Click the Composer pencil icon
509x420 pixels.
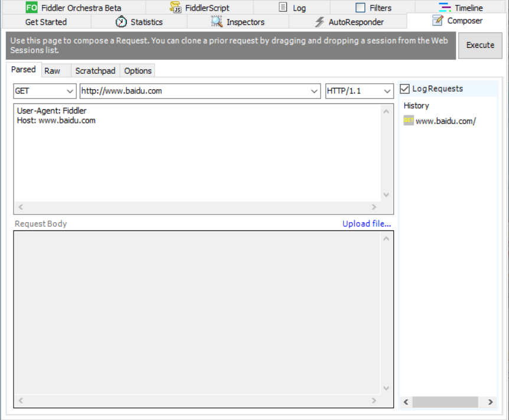438,20
